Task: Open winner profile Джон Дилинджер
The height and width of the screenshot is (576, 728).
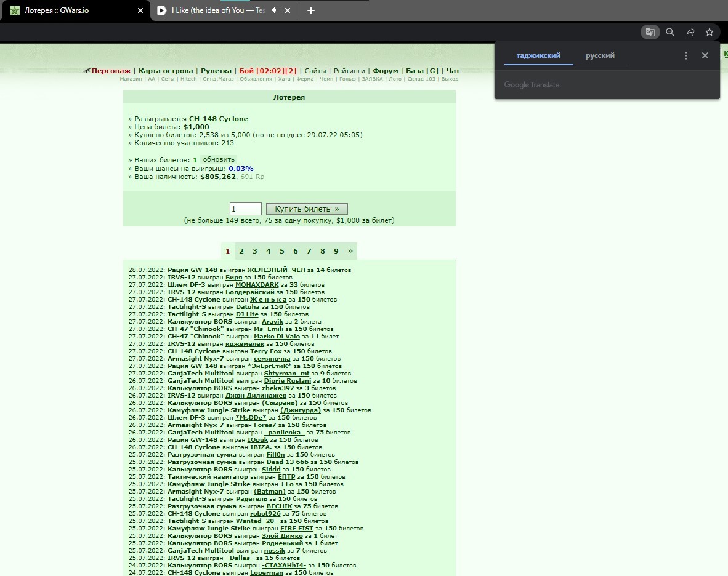Action: pos(256,396)
